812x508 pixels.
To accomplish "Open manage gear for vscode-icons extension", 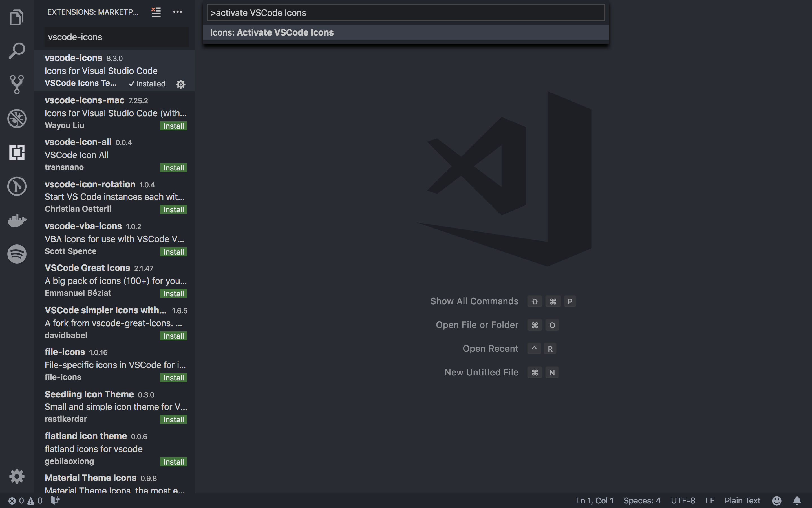I will click(181, 84).
